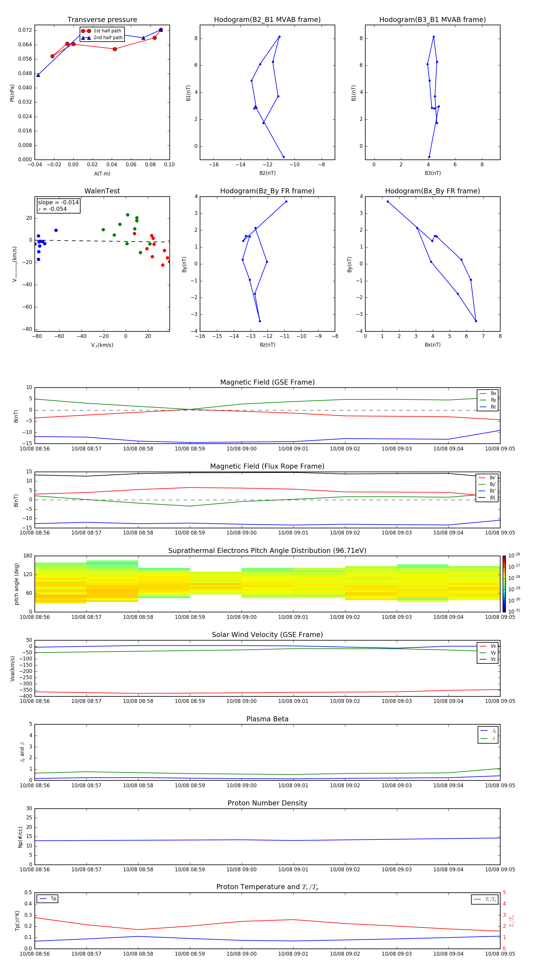
Task: Click the "Bx(nT)" x-axis label
Action: pyautogui.click(x=432, y=345)
